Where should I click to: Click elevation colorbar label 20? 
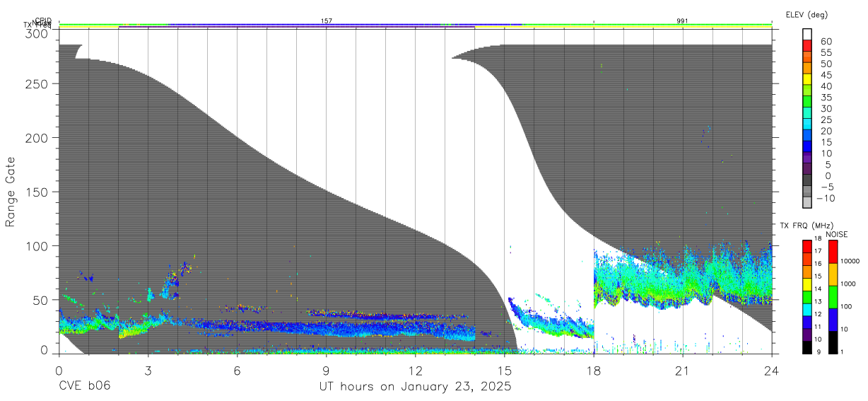point(826,132)
